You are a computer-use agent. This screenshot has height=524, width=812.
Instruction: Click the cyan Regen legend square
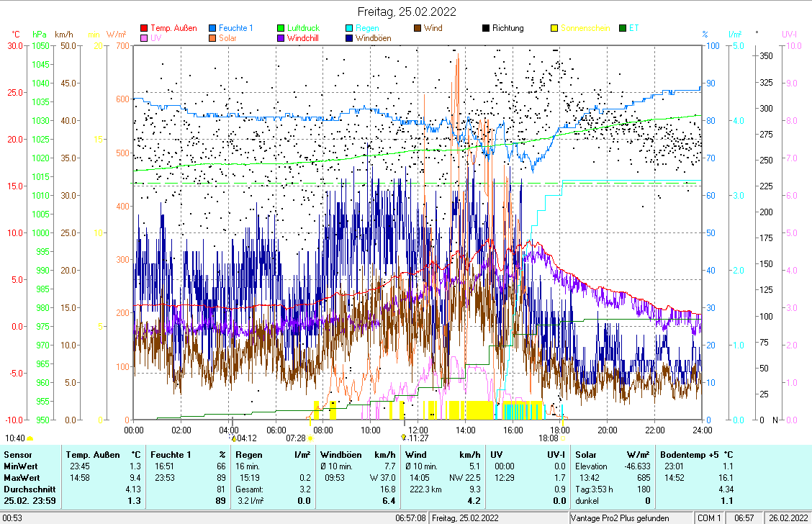point(349,29)
